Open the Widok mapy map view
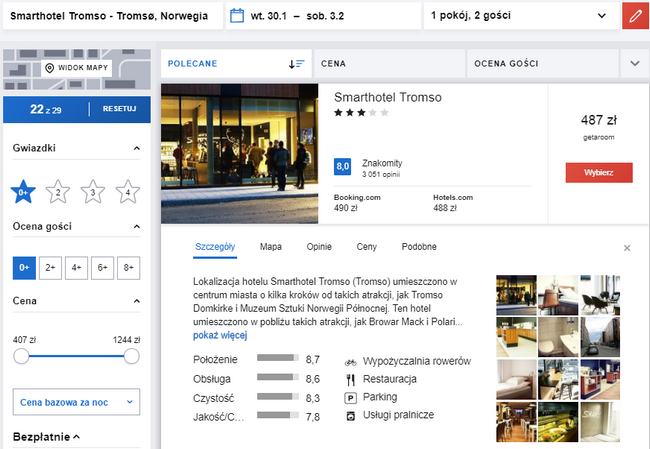 tap(77, 68)
